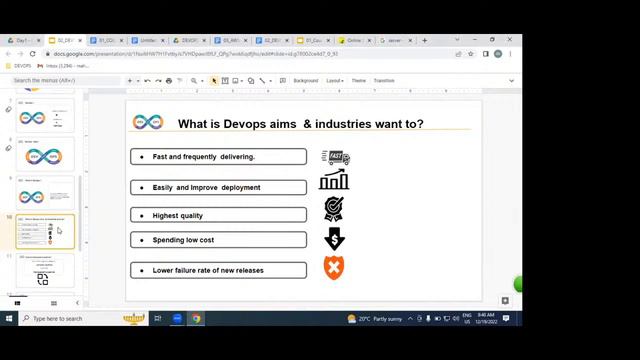This screenshot has height=360, width=640.
Task: Click the Theme button
Action: tap(359, 81)
